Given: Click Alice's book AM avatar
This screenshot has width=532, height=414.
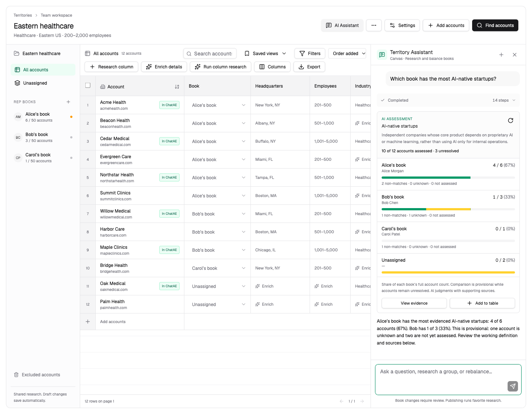Looking at the screenshot, I should (18, 117).
